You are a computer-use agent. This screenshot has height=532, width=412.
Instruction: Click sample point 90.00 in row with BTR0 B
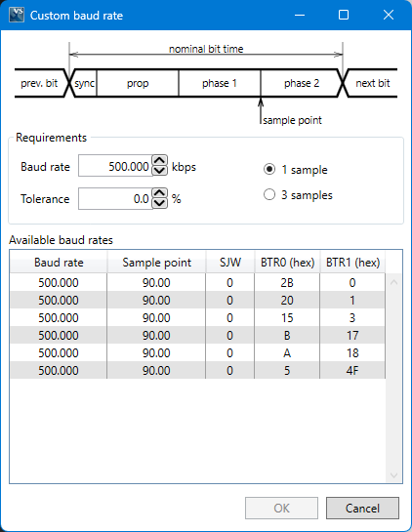click(x=156, y=336)
